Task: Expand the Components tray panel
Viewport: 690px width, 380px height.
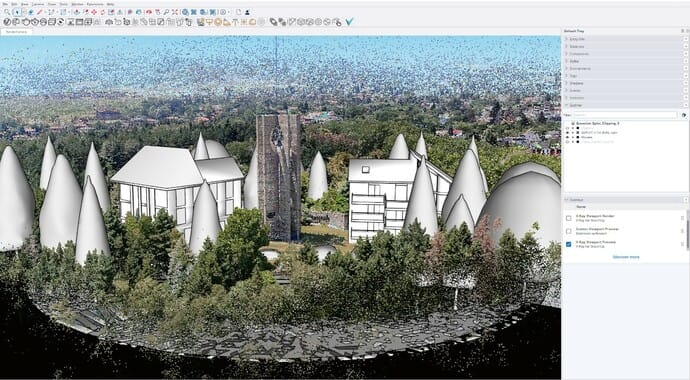Action: point(566,54)
